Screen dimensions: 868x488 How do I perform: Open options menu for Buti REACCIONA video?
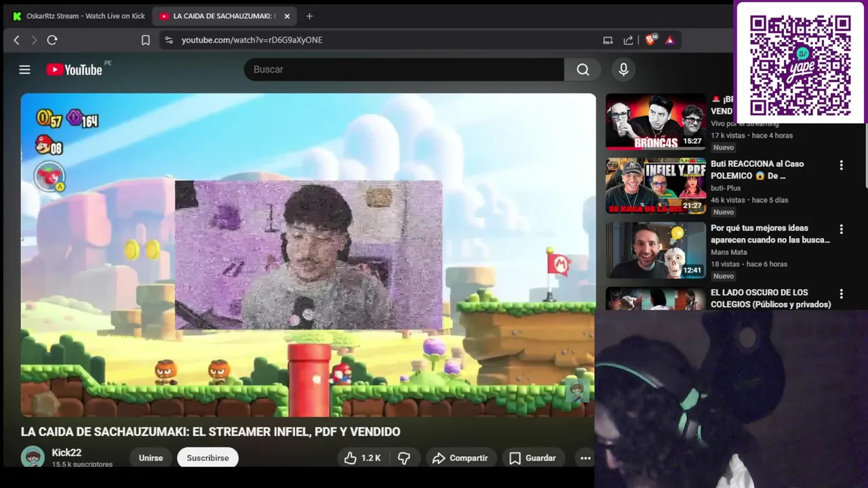(x=842, y=165)
